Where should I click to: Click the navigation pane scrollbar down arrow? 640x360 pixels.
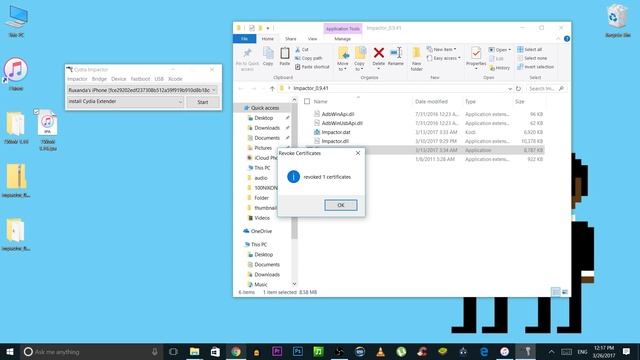click(x=294, y=284)
